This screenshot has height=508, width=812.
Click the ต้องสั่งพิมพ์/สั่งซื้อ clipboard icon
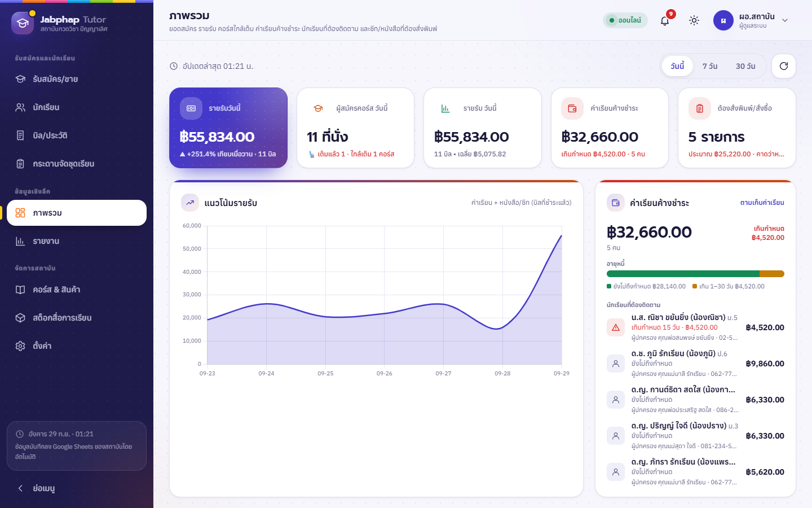coord(700,108)
